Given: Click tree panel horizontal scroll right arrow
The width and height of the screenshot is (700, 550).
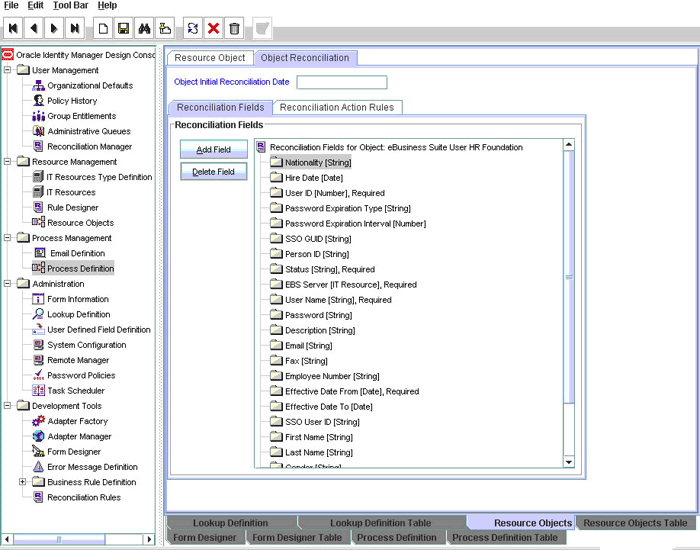Looking at the screenshot, I should click(x=149, y=539).
